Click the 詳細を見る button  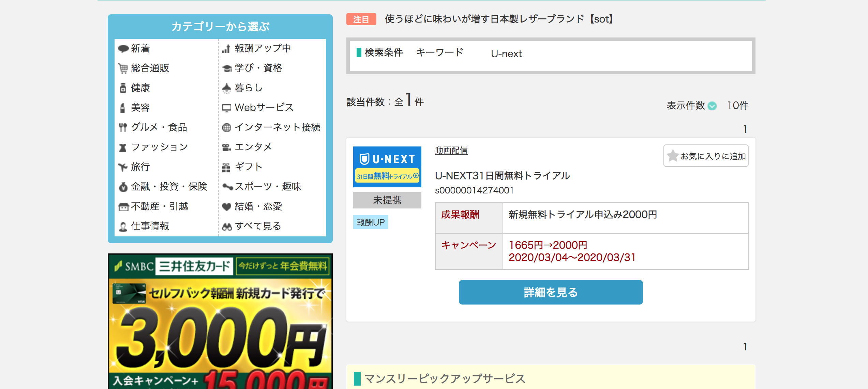(551, 292)
